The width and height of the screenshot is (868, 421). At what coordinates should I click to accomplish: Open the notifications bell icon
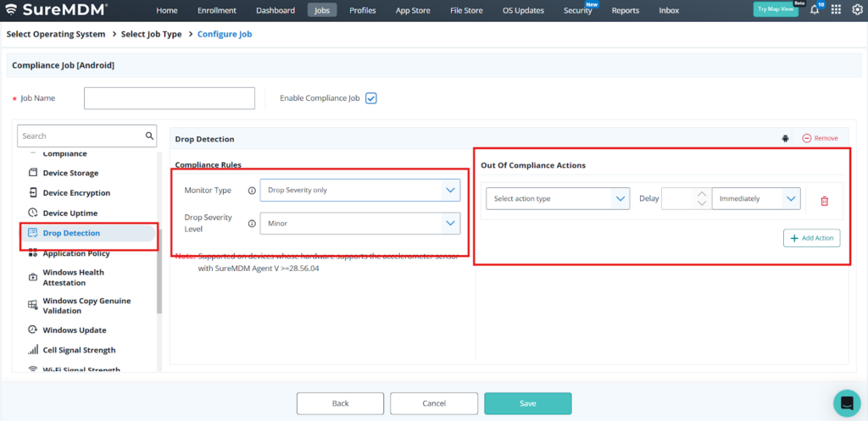click(x=815, y=10)
